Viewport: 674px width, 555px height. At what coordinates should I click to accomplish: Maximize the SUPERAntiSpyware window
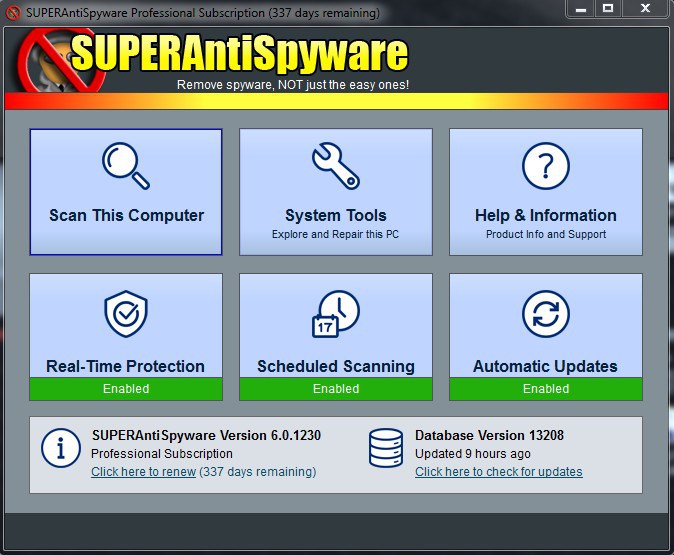tap(608, 9)
